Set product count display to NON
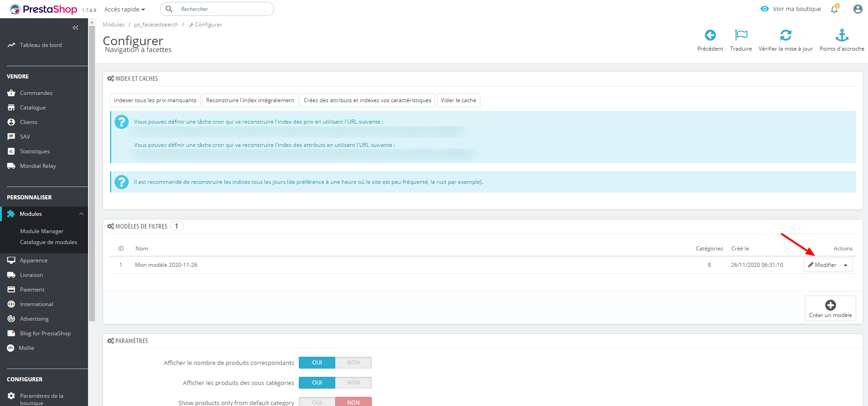This screenshot has height=406, width=868. pyautogui.click(x=353, y=363)
